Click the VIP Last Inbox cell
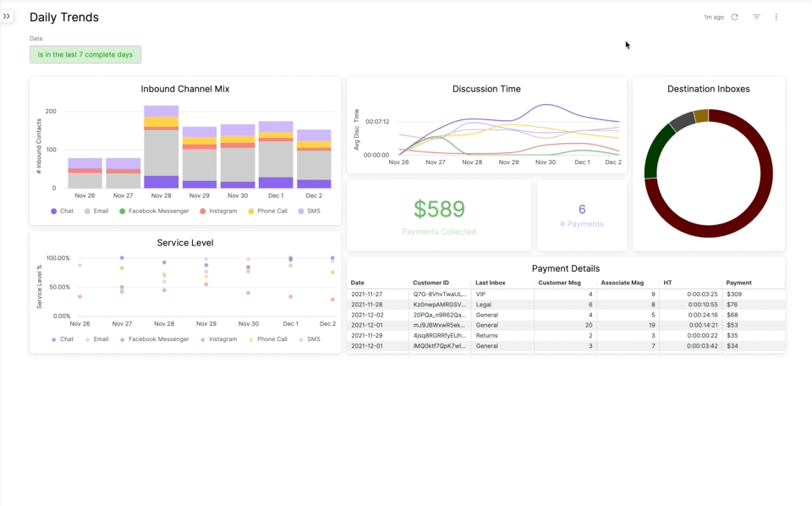 480,294
